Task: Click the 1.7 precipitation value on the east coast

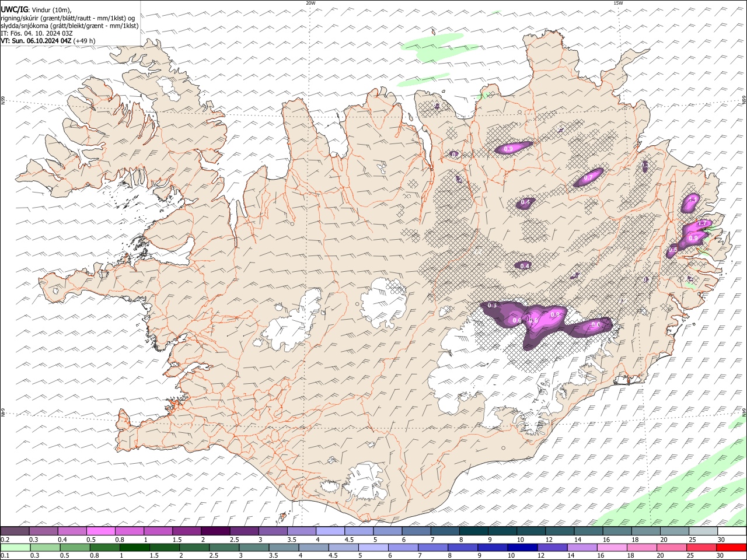Action: (703, 223)
